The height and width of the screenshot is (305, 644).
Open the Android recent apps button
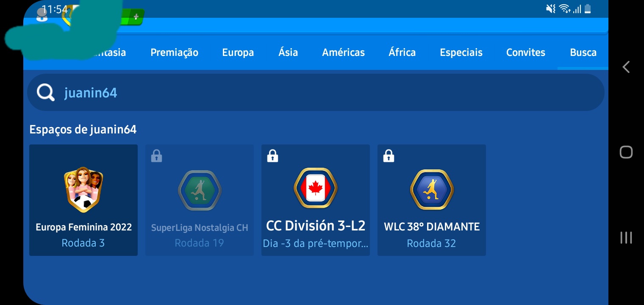pos(626,238)
